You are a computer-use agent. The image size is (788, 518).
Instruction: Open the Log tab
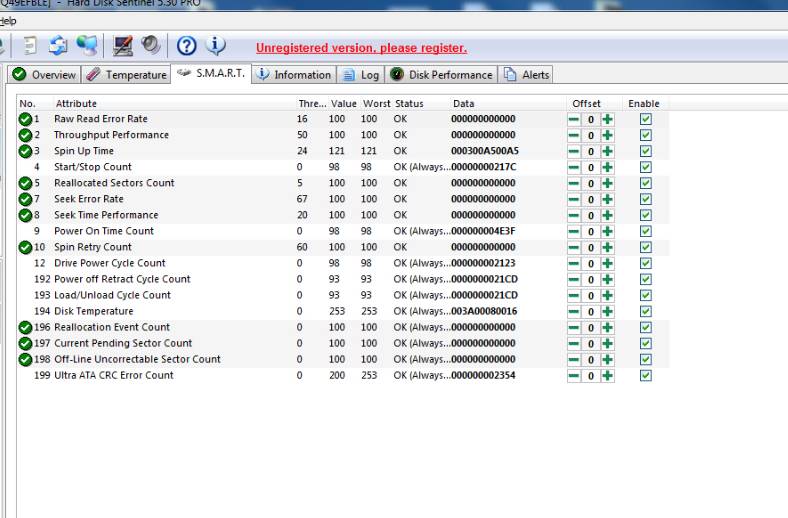click(361, 75)
